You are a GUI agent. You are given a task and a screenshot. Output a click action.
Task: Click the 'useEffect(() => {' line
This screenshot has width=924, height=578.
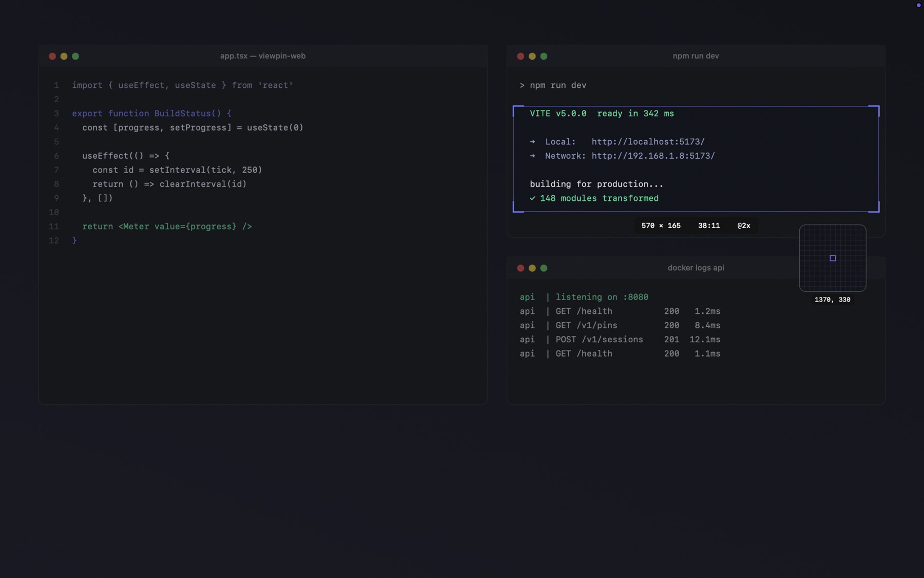pyautogui.click(x=126, y=156)
